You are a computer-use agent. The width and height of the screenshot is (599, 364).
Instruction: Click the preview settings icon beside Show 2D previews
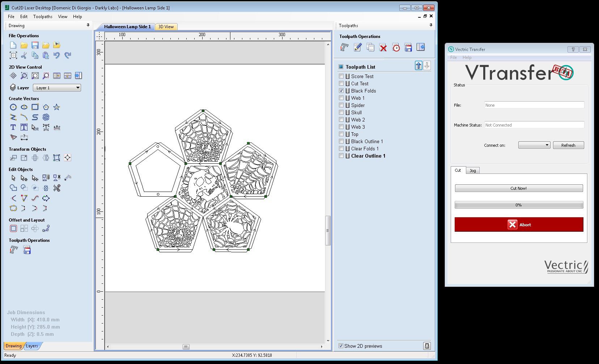[x=427, y=346]
